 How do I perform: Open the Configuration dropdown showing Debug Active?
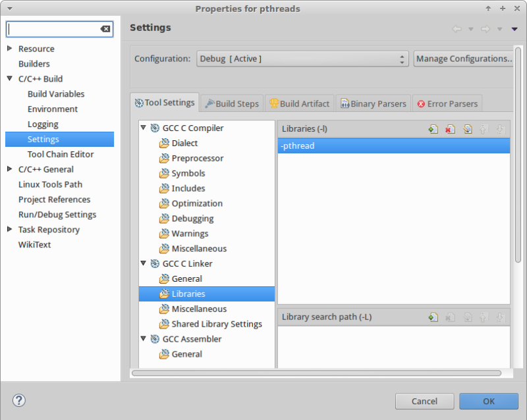(x=402, y=59)
